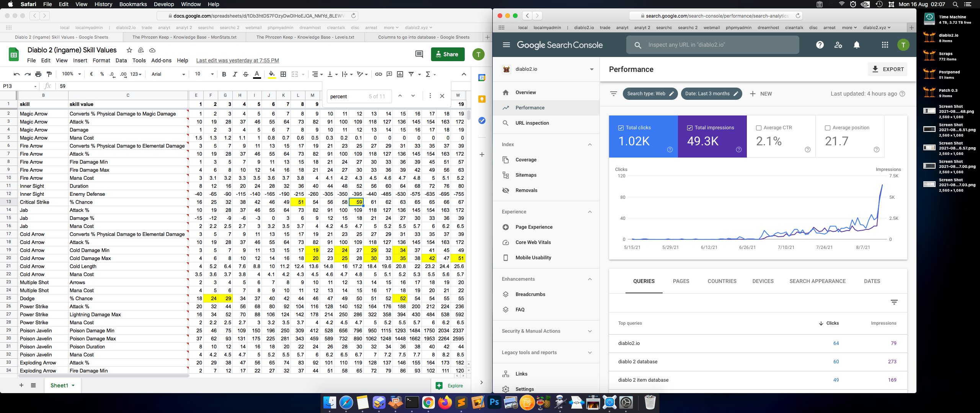980x413 pixels.
Task: Open Photoshop from the Dock
Action: [x=494, y=402]
